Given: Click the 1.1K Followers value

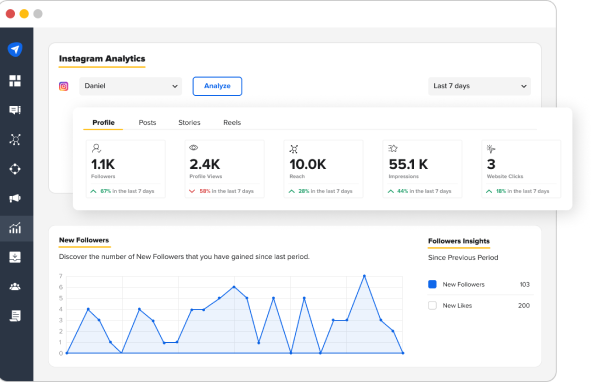Looking at the screenshot, I should click(x=103, y=164).
